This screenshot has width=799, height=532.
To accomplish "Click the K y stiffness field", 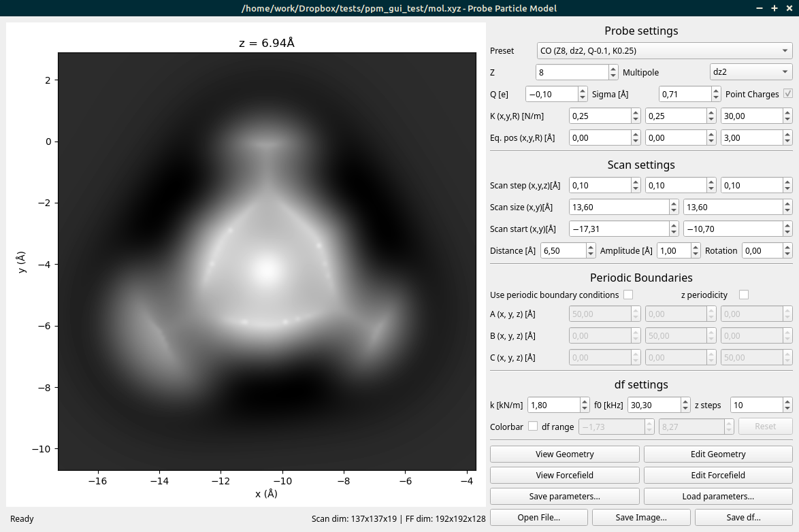I will coord(676,116).
